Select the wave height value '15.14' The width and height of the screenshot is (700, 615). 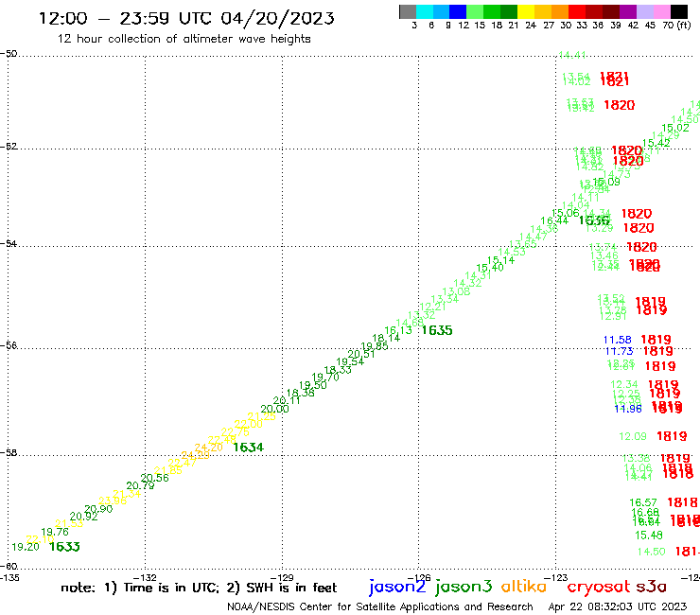(501, 260)
